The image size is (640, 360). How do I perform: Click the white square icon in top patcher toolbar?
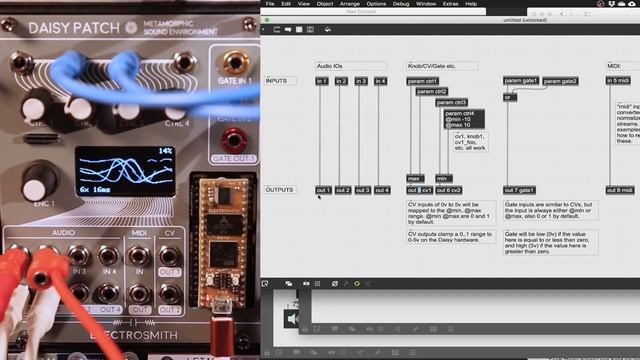point(299,29)
